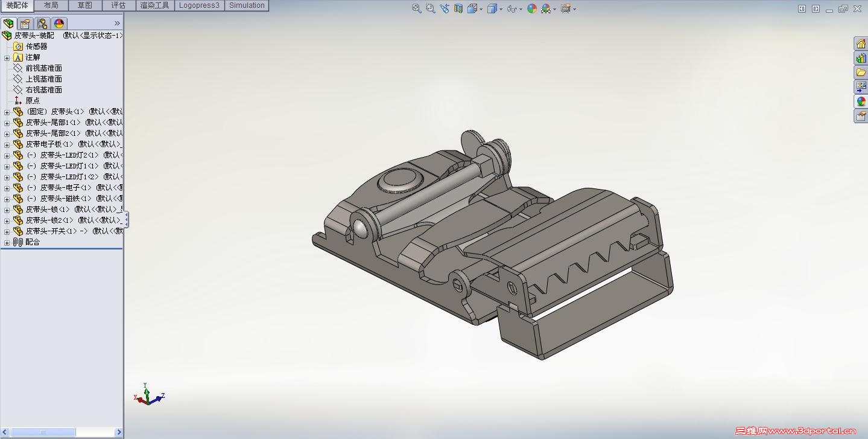Open Appearances and Scenes task pane tab

coord(861,101)
